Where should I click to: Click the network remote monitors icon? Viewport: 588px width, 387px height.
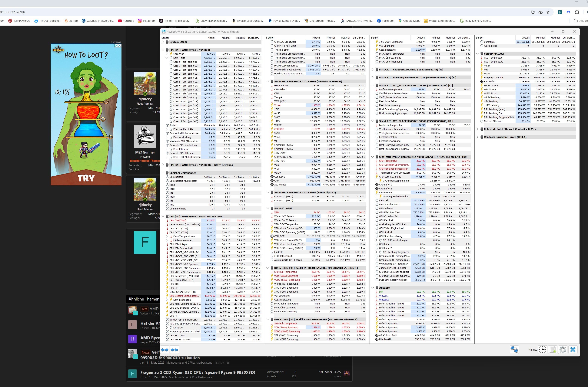[x=514, y=349]
